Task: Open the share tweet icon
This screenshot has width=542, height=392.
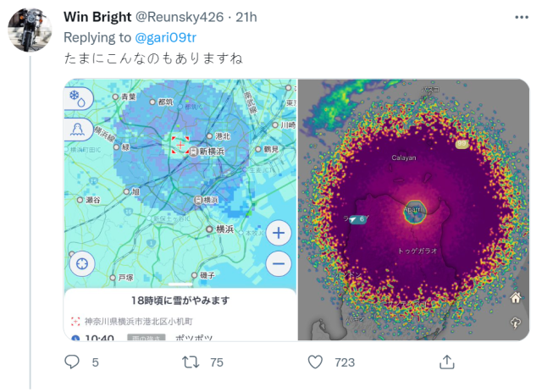Action: (x=446, y=362)
